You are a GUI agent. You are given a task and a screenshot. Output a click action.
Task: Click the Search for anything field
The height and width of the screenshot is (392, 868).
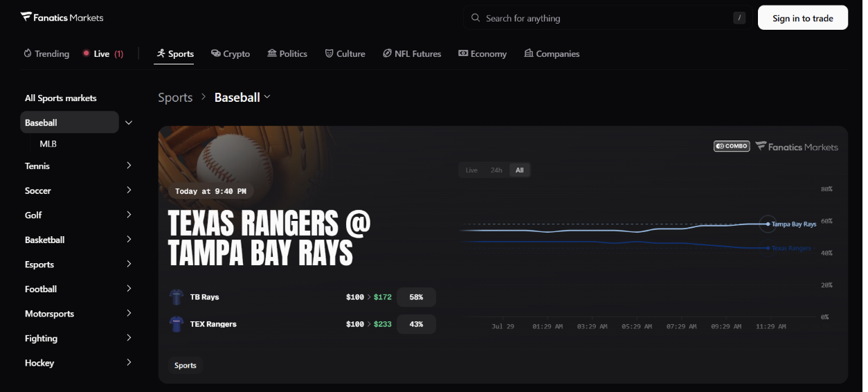tap(608, 18)
